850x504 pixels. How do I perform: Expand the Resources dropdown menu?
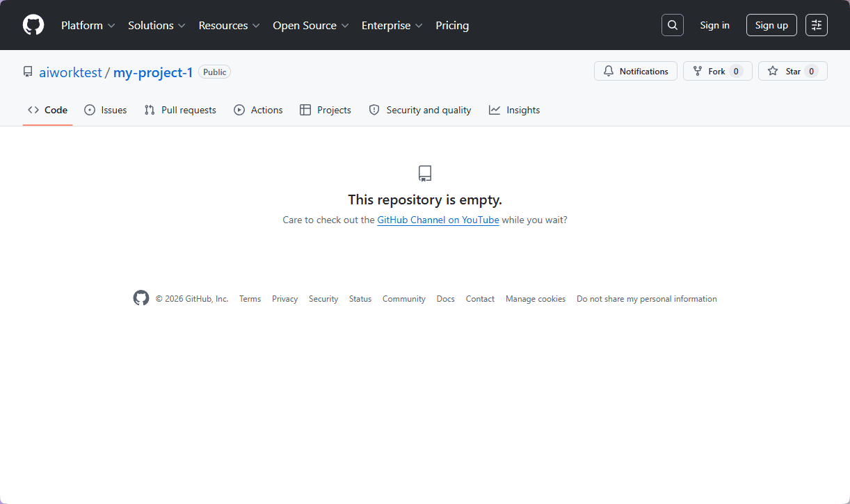pos(230,25)
